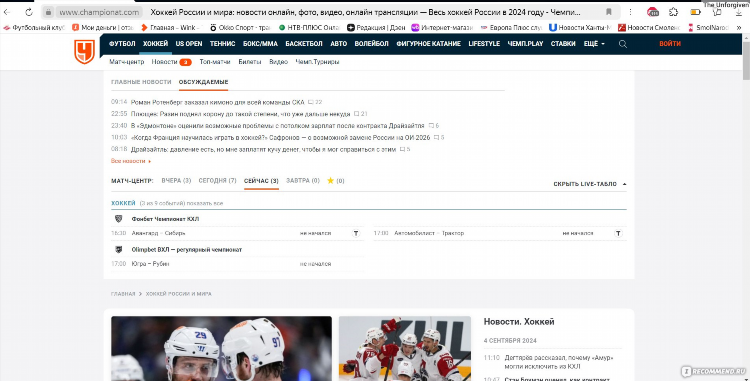Show ЗАВТРА (0) matches tab
Viewport: 750px width, 381px height.
303,181
